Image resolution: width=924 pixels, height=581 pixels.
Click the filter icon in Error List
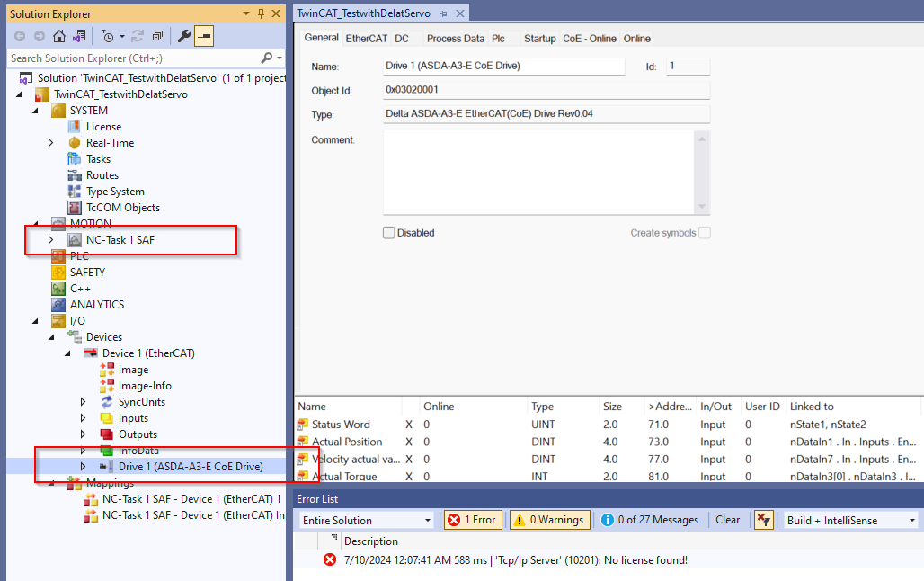coord(764,520)
